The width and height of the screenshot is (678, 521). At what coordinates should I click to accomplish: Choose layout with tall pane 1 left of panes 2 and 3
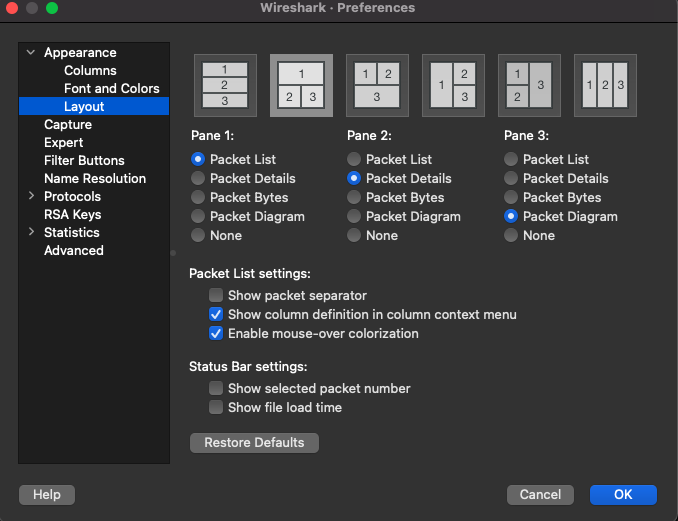(x=453, y=85)
